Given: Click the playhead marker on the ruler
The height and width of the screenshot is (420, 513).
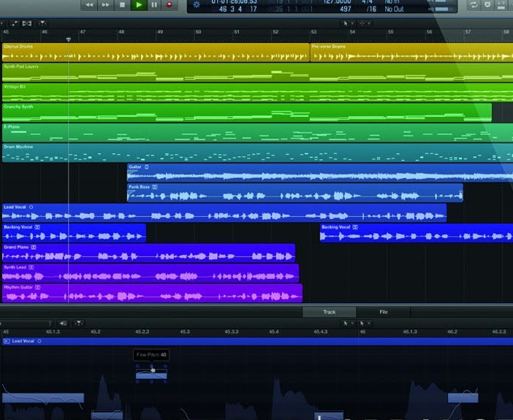Looking at the screenshot, I should (69, 39).
